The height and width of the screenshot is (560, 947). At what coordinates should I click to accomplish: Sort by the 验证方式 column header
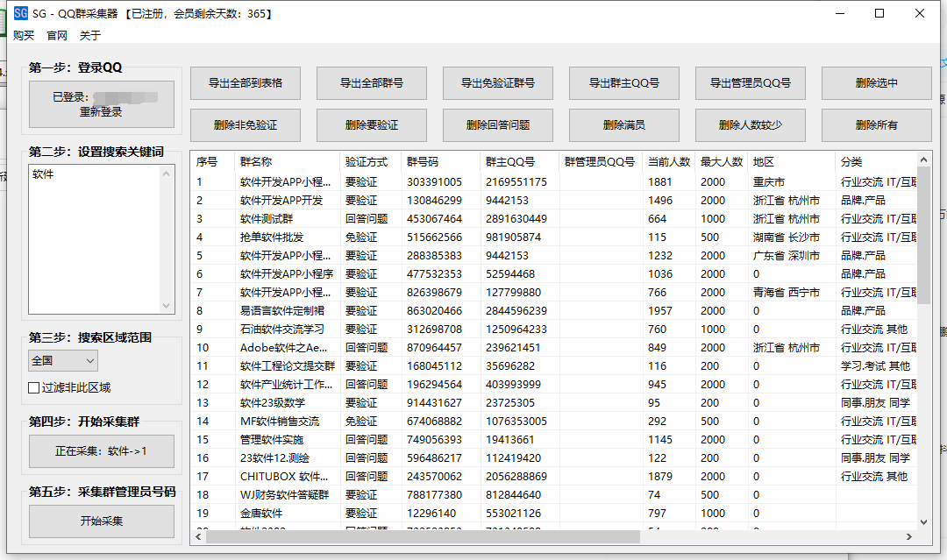[x=370, y=162]
